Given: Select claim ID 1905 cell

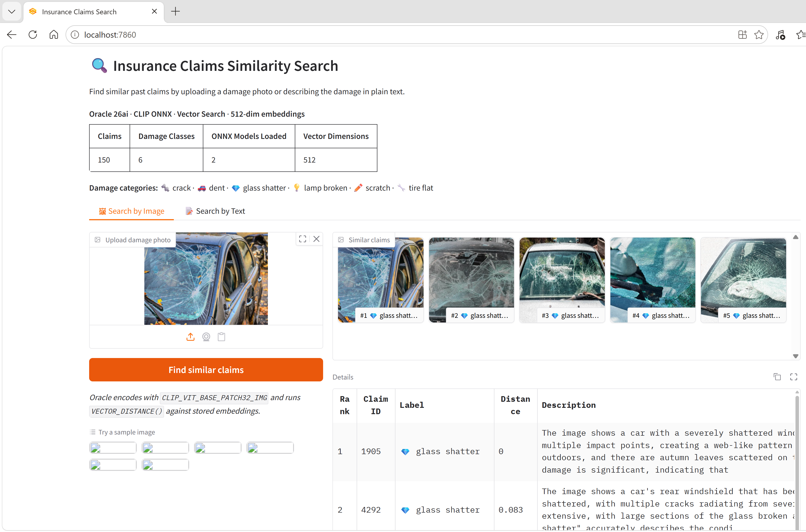Looking at the screenshot, I should [376, 452].
